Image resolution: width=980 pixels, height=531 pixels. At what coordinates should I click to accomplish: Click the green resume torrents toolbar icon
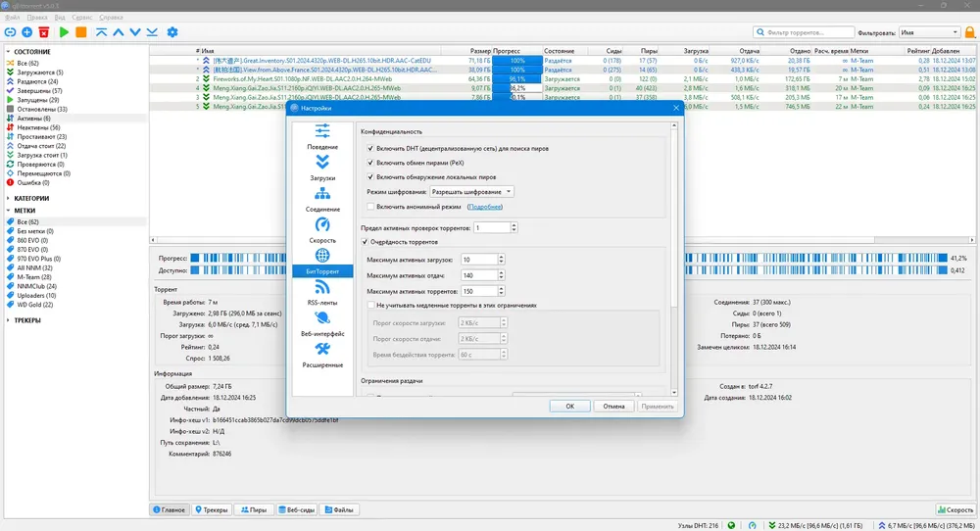tap(64, 32)
